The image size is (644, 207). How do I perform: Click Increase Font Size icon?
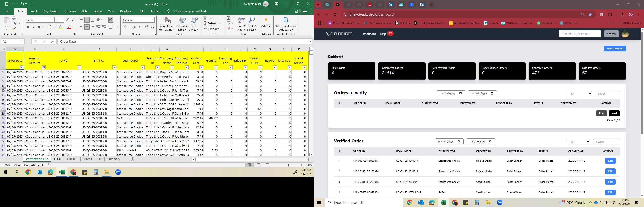[67, 20]
